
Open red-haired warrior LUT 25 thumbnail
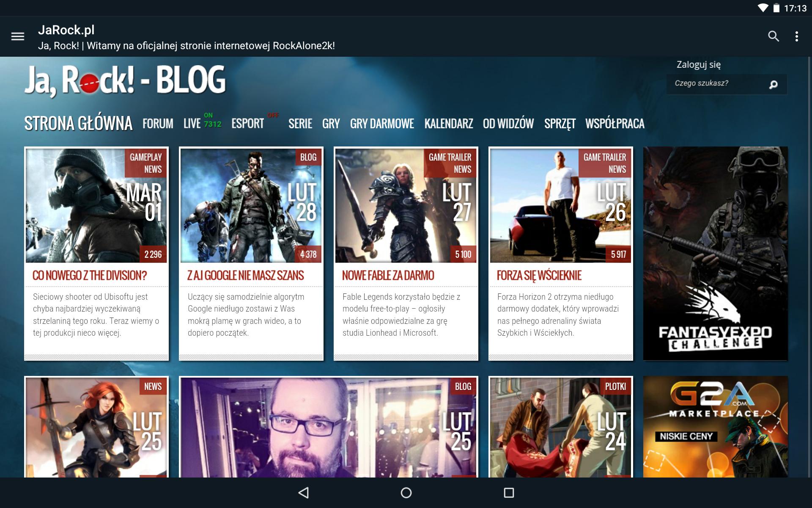96,428
